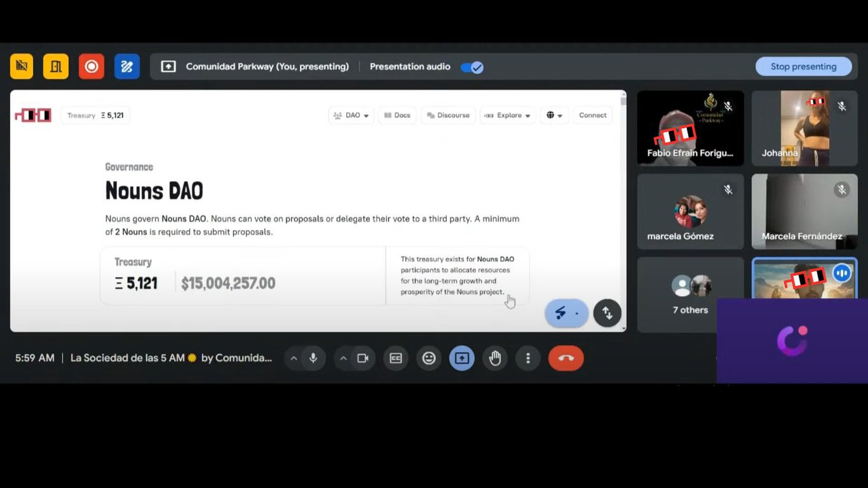Click the Connect wallet button

(593, 116)
